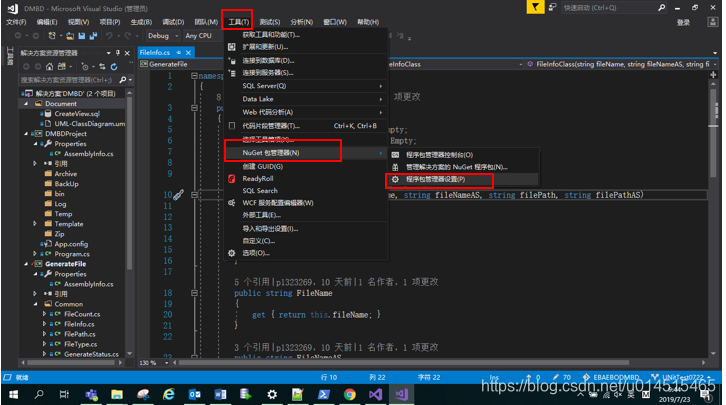Select CreateView.sql in Solution Explorer
Viewport: 726px width, 405px height.
pos(77,114)
